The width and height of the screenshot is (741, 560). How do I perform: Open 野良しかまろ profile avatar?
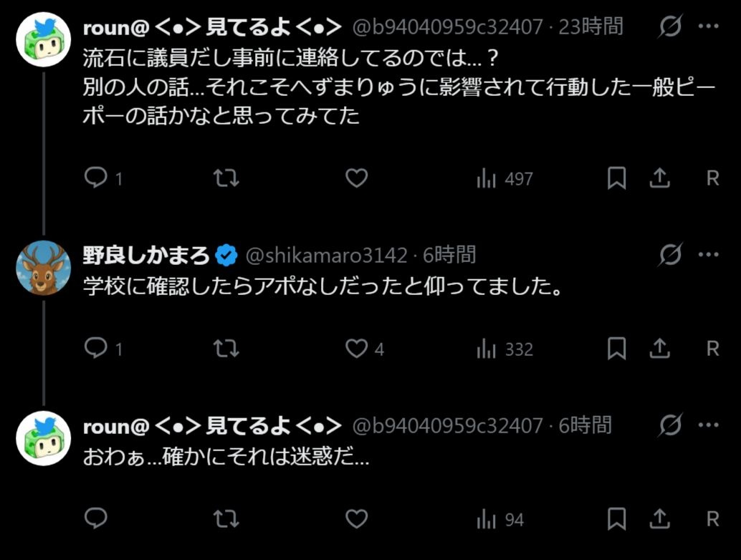pos(43,268)
